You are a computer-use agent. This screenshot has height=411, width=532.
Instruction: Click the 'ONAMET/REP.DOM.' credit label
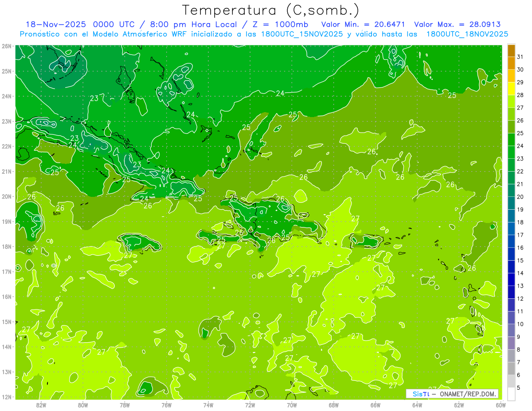tap(468, 394)
